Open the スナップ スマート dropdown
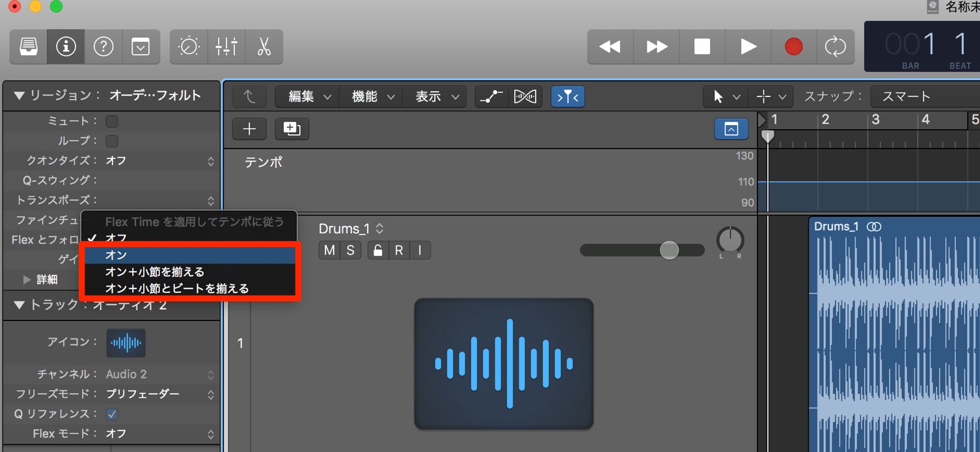 925,96
